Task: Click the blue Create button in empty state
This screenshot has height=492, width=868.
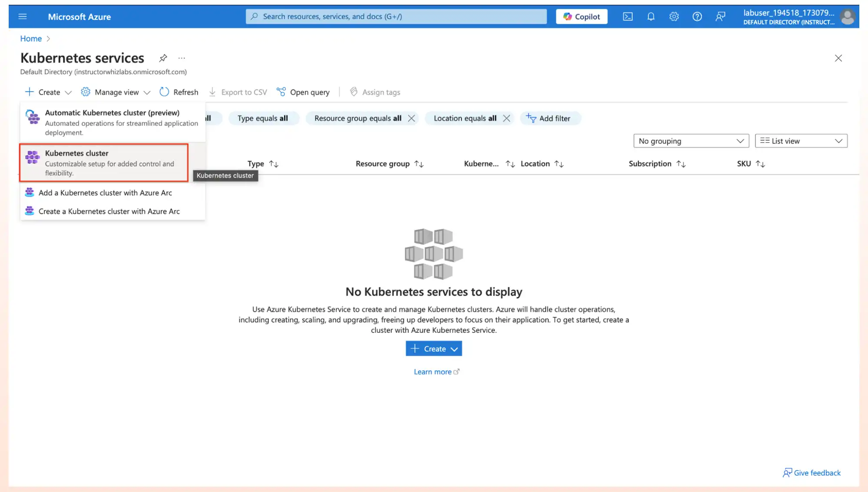Action: tap(433, 348)
